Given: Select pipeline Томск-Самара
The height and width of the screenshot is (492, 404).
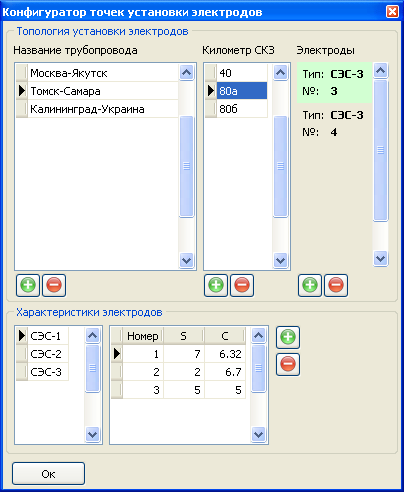Looking at the screenshot, I should [x=103, y=91].
